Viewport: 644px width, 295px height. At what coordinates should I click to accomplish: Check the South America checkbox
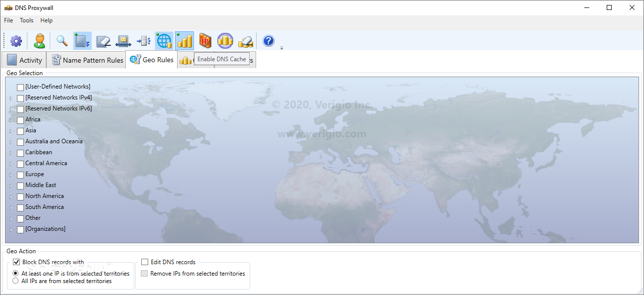[20, 207]
